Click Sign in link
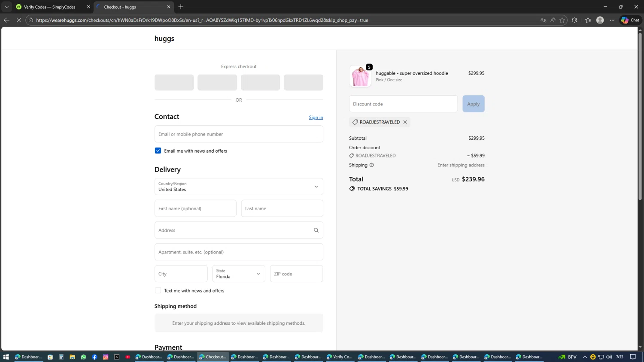This screenshot has width=644, height=362. click(316, 118)
